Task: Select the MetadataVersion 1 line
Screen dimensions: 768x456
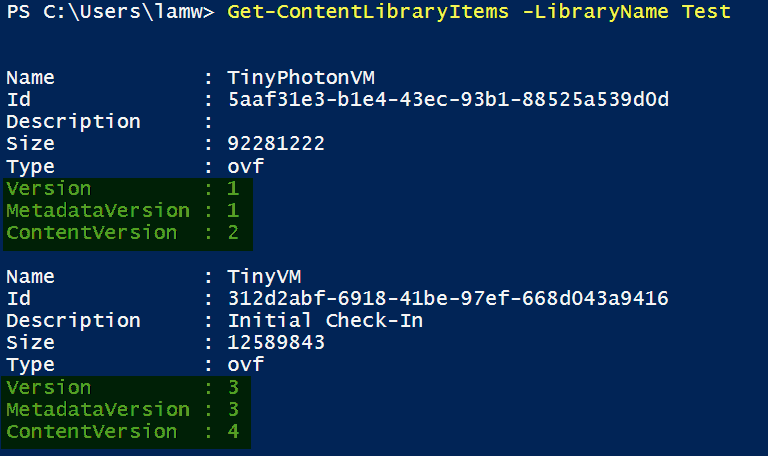Action: point(126,210)
